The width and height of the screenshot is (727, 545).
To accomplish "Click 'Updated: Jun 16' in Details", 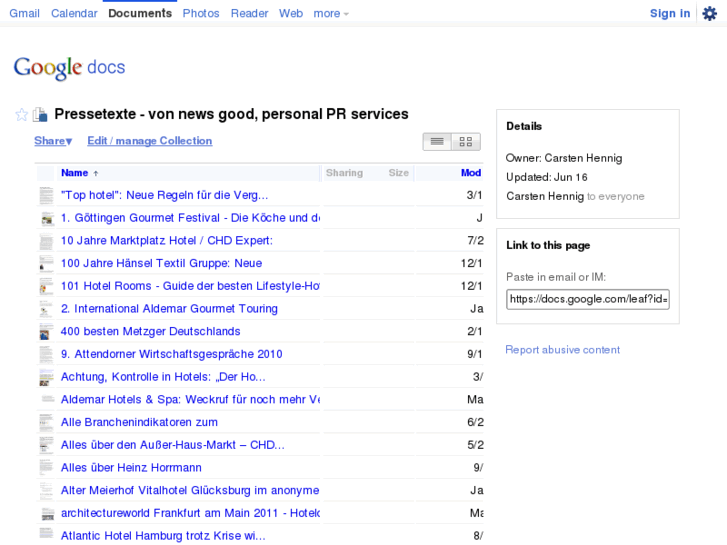I will tap(547, 177).
